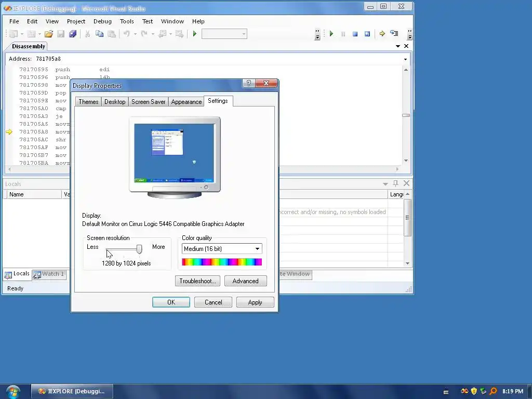Expand the standard toolbar options chevron
Screen dimensions: 532x399
click(x=317, y=34)
